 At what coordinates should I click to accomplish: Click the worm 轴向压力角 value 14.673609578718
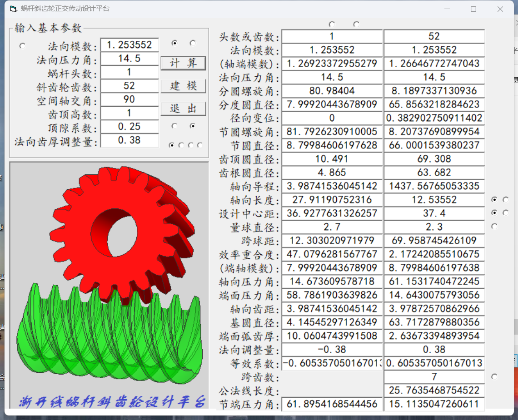point(332,282)
